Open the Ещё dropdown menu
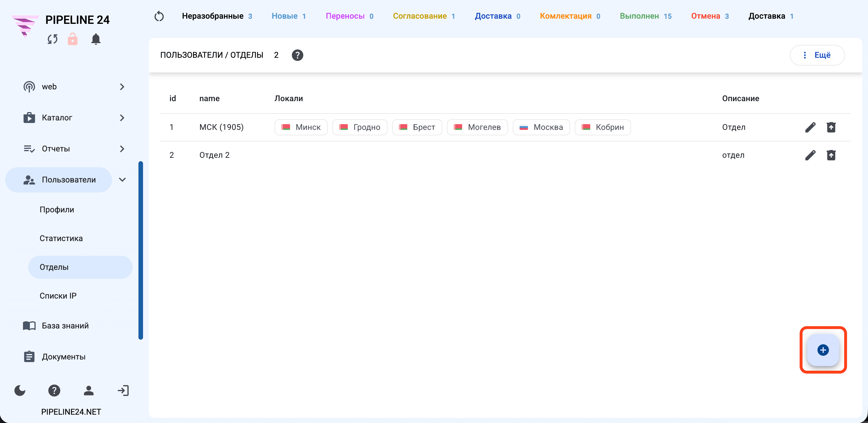Image resolution: width=868 pixels, height=423 pixels. point(817,55)
